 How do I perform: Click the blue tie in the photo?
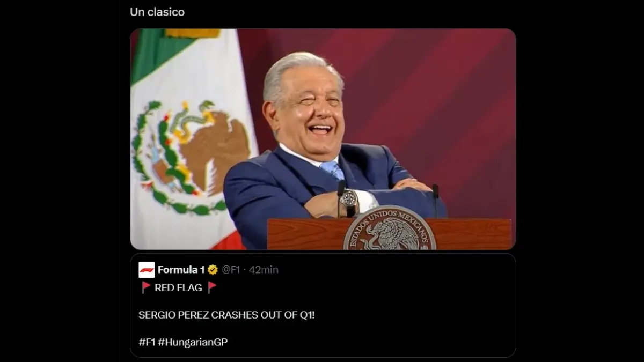pyautogui.click(x=333, y=170)
